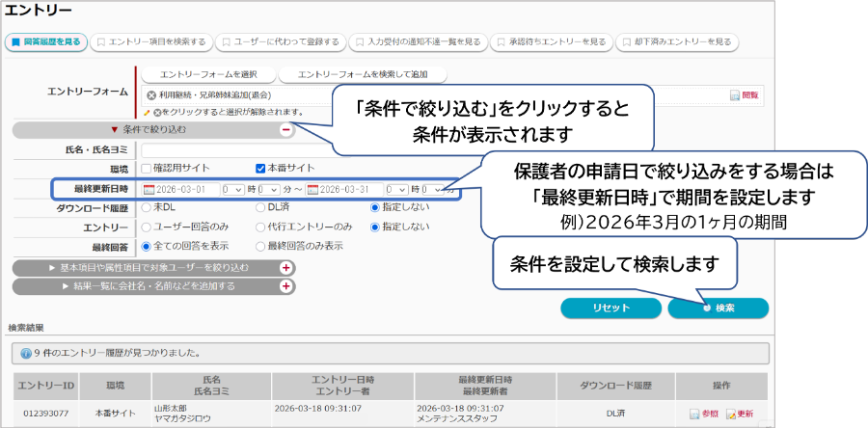This screenshot has height=428, width=868.
Task: Select 最終回答のみ表示 radio option
Action: [260, 246]
